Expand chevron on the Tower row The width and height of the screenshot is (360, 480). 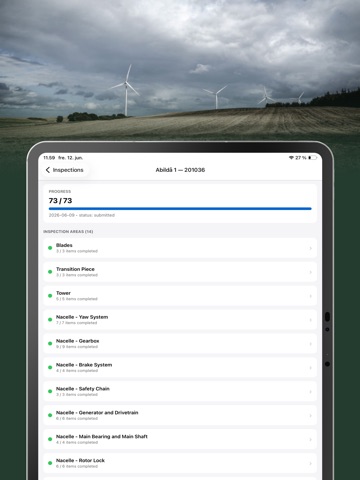pyautogui.click(x=311, y=296)
